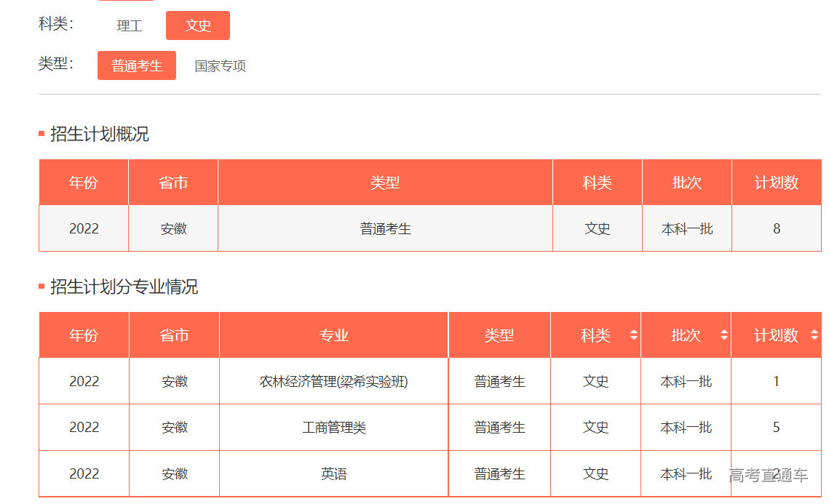
Task: Click the red bullet icon before 招生计划概况
Action: (40, 133)
